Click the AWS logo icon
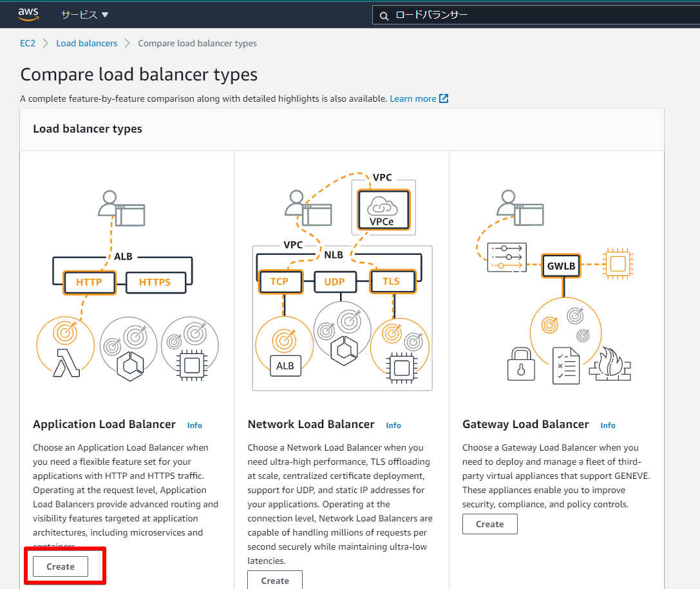Viewport: 700px width, 589px height. click(x=28, y=14)
